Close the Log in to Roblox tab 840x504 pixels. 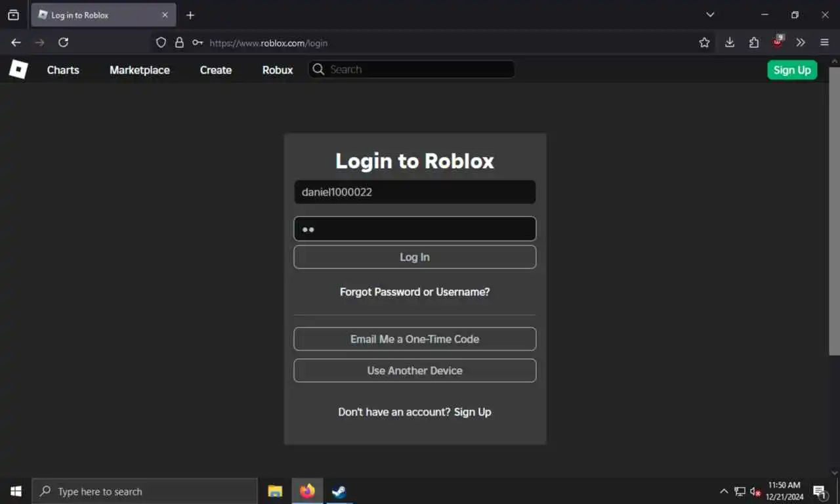(x=165, y=15)
